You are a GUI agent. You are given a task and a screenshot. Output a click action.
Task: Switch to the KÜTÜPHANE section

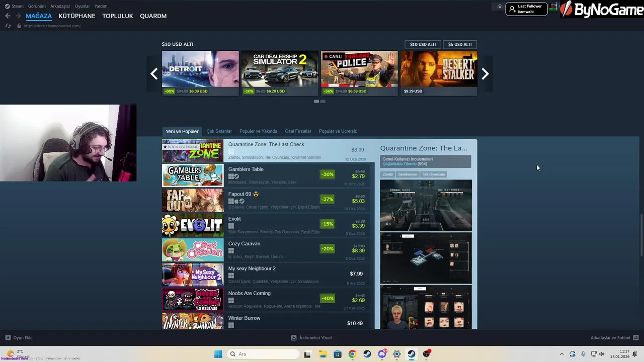tap(77, 16)
